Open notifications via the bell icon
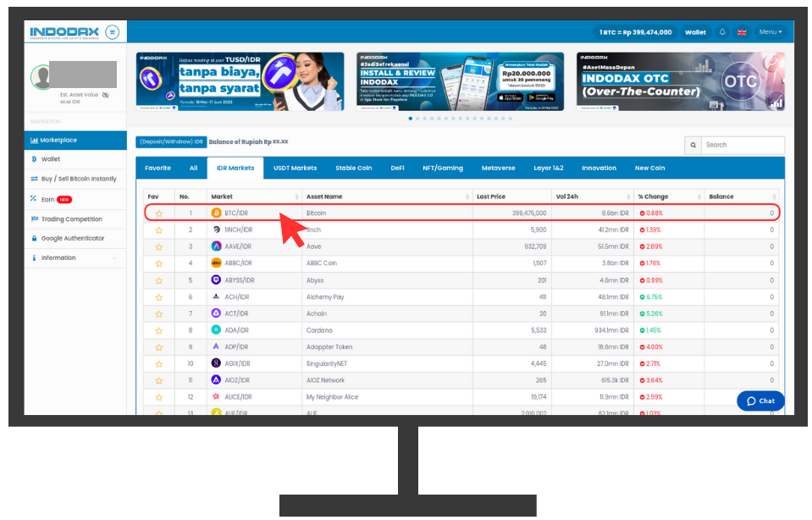 tap(722, 32)
